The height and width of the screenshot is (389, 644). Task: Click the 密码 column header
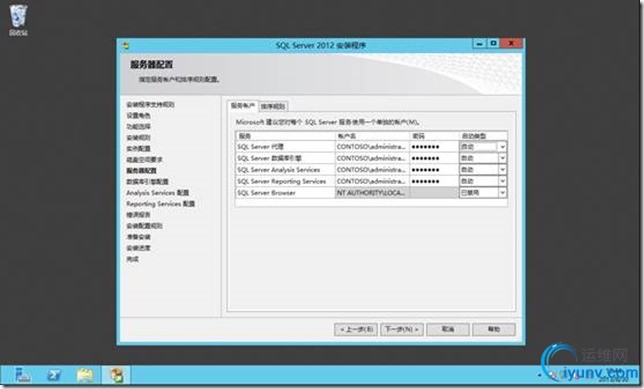(x=434, y=136)
